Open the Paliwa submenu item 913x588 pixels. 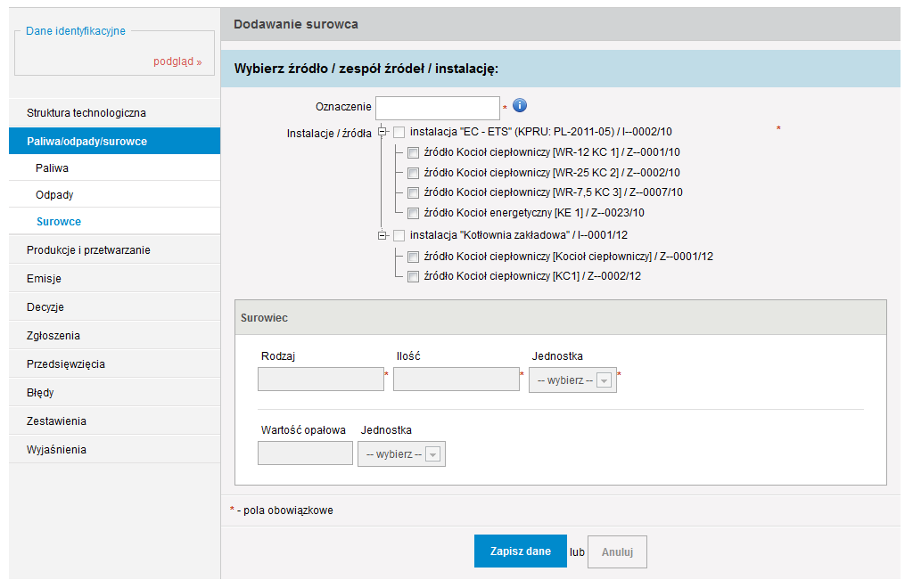click(x=115, y=168)
